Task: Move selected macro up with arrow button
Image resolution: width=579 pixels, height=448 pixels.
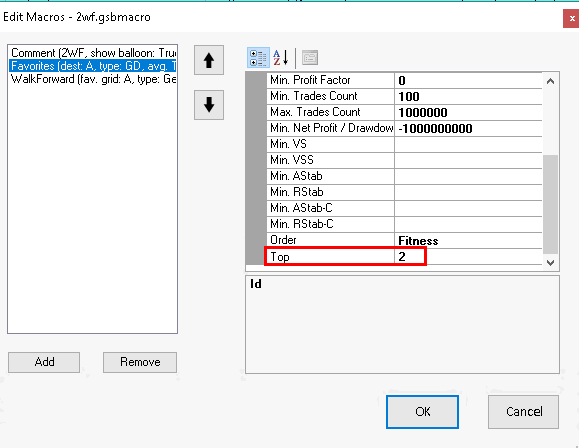Action: [209, 60]
